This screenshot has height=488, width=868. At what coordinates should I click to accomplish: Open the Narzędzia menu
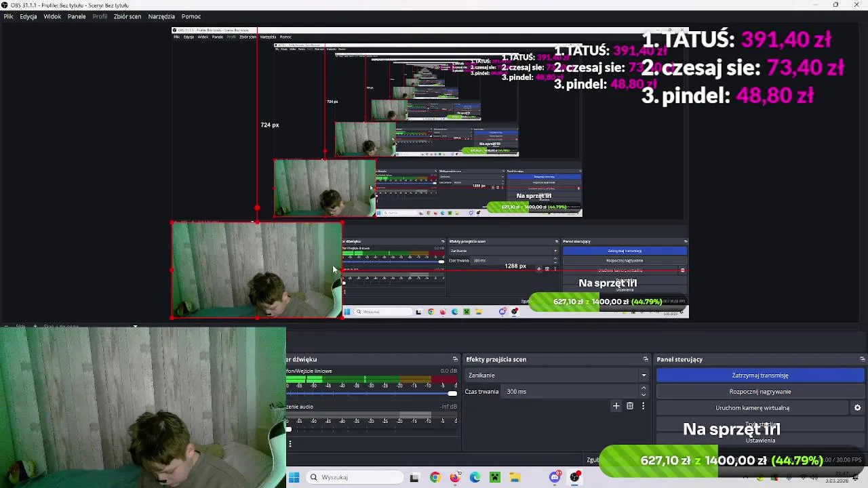(x=161, y=16)
